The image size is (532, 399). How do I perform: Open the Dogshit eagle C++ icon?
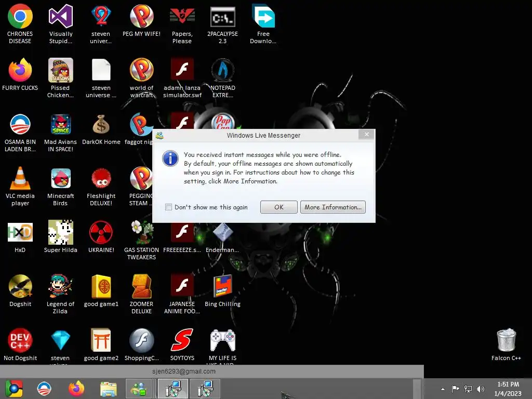pyautogui.click(x=20, y=291)
